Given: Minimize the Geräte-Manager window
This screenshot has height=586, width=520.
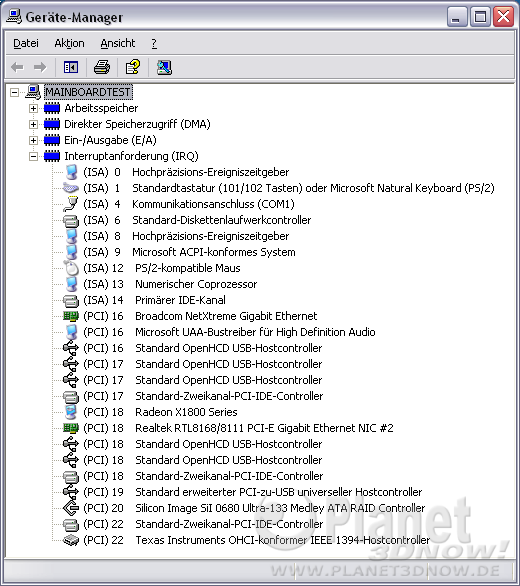Looking at the screenshot, I should pos(457,17).
